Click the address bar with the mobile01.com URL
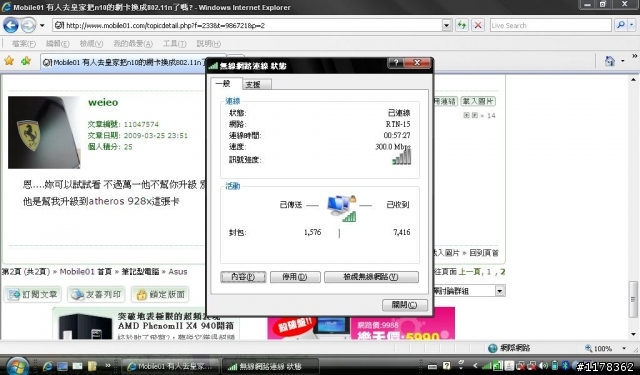The image size is (640, 375). pyautogui.click(x=247, y=25)
